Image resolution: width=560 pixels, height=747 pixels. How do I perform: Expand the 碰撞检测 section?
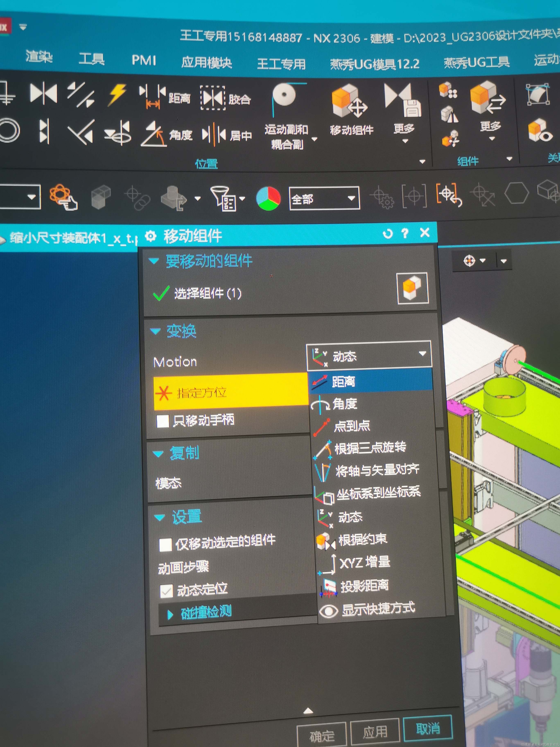pos(170,615)
